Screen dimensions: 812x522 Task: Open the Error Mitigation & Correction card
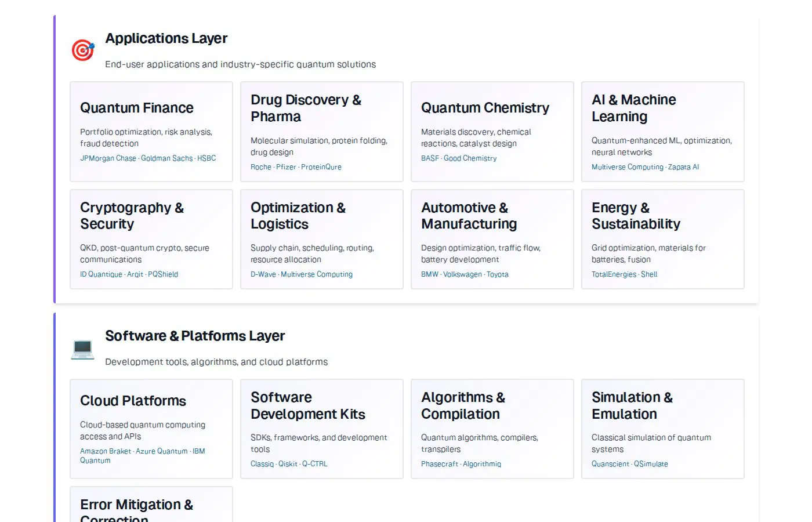coord(151,505)
